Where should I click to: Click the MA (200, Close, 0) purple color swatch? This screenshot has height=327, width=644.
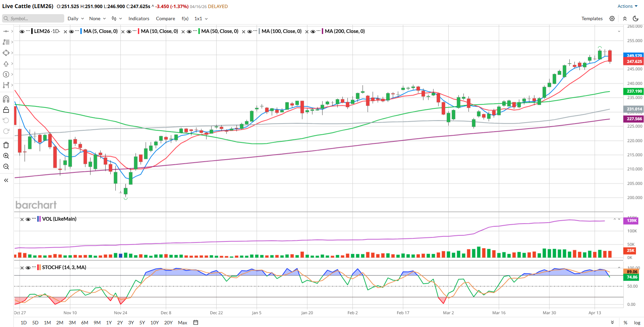(323, 31)
